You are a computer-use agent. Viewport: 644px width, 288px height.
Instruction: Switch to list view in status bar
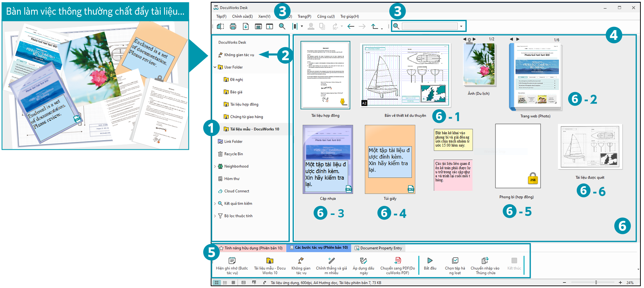225,283
